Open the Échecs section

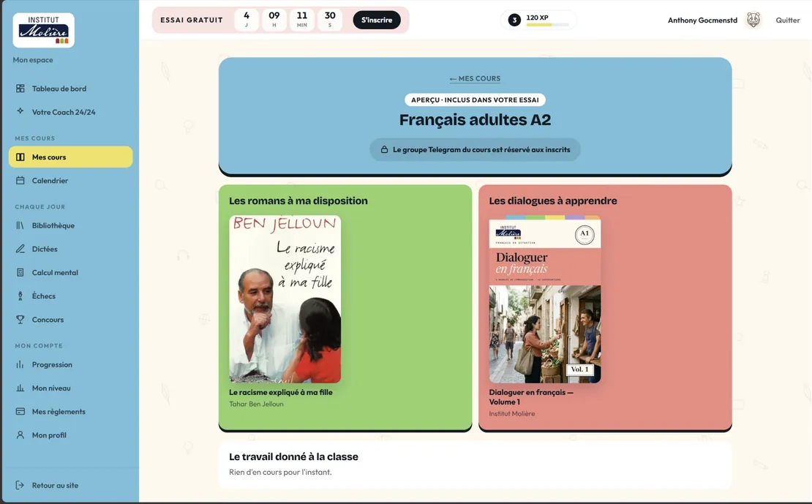[70, 296]
